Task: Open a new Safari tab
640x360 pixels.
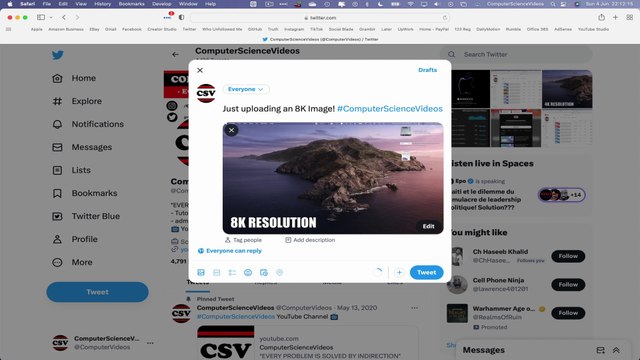Action: tap(615, 17)
